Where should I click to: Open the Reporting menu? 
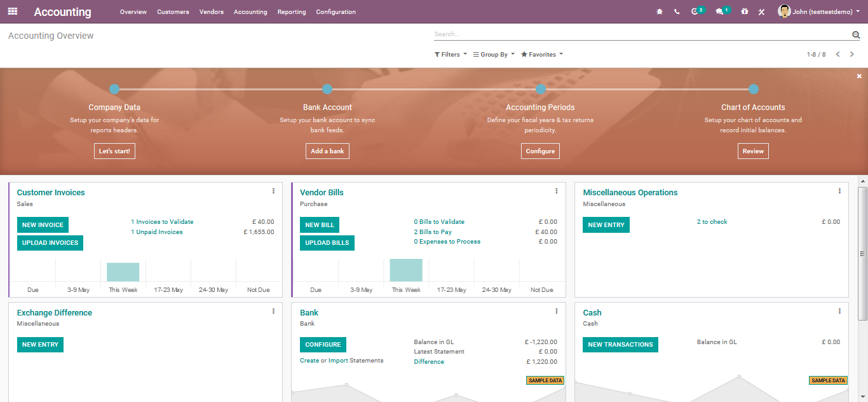coord(292,12)
